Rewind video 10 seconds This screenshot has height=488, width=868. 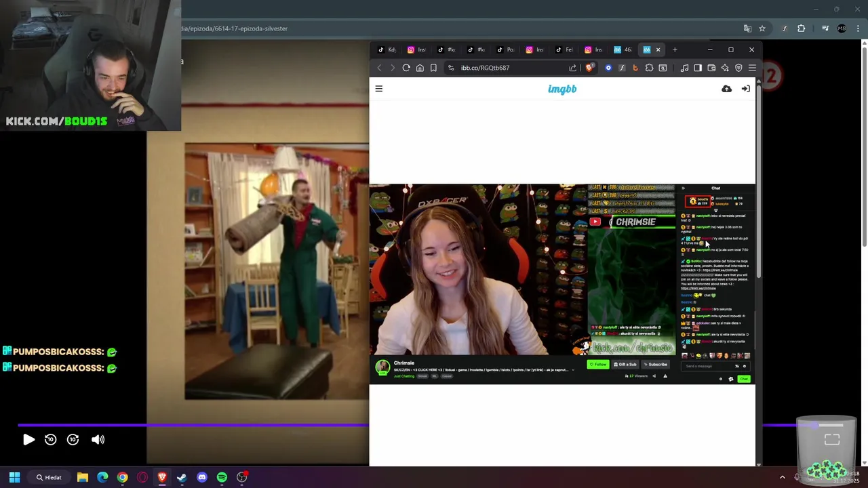tap(50, 440)
